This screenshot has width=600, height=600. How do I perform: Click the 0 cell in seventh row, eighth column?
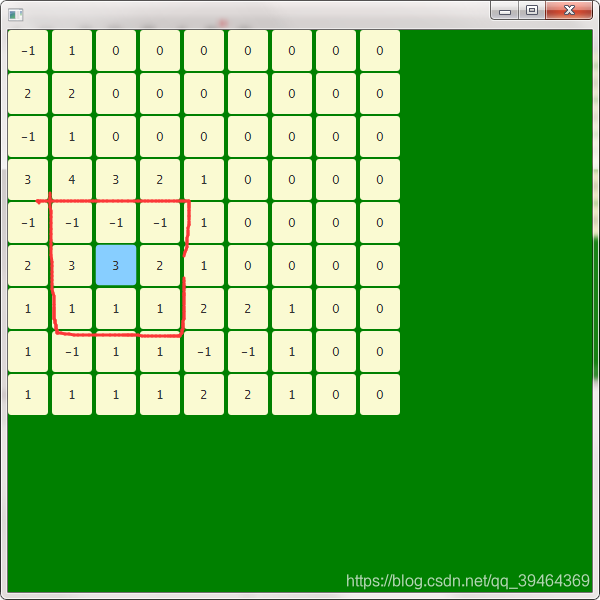click(336, 308)
